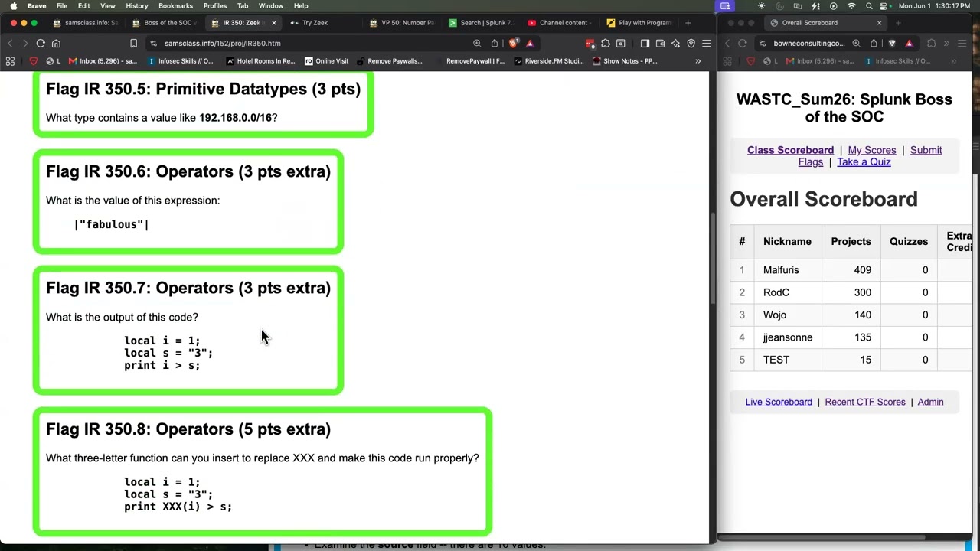Image resolution: width=980 pixels, height=551 pixels.
Task: Click the home icon in the samsclass window
Action: (x=56, y=44)
